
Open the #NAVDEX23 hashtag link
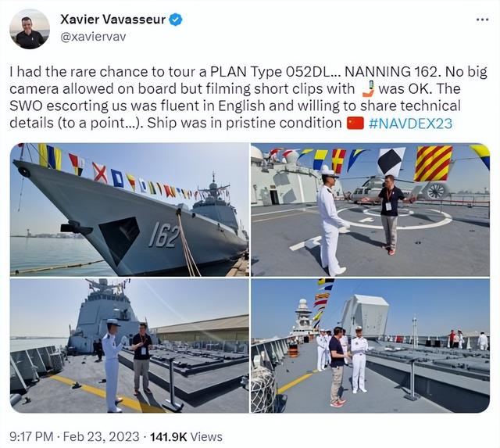(410, 124)
